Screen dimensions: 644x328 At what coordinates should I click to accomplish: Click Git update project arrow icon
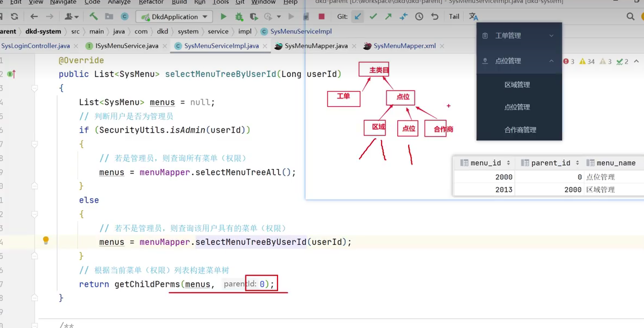[358, 17]
